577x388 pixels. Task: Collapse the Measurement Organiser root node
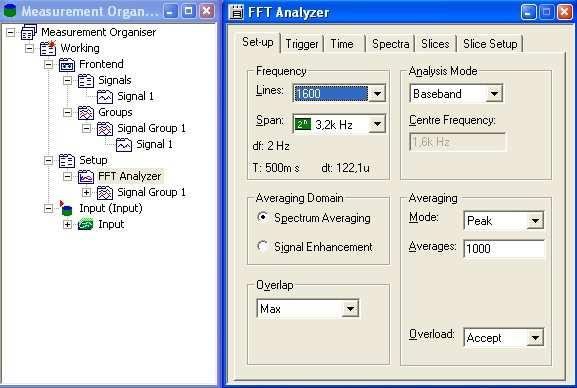point(11,33)
